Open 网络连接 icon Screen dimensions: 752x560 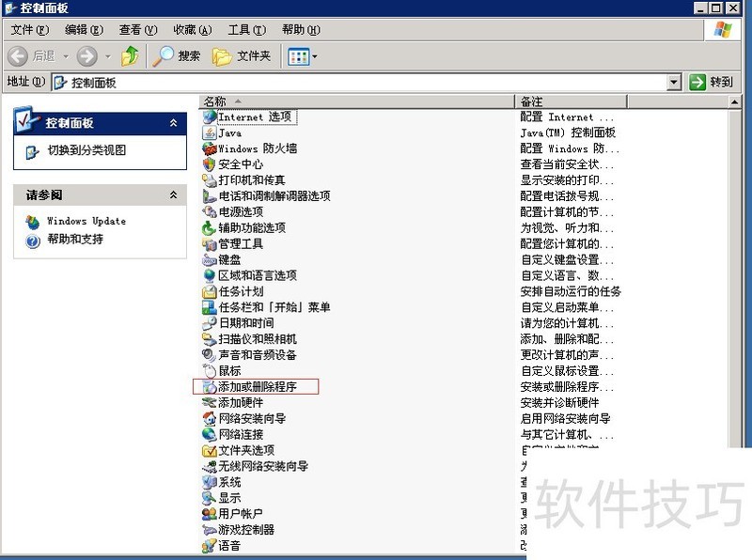[x=209, y=434]
